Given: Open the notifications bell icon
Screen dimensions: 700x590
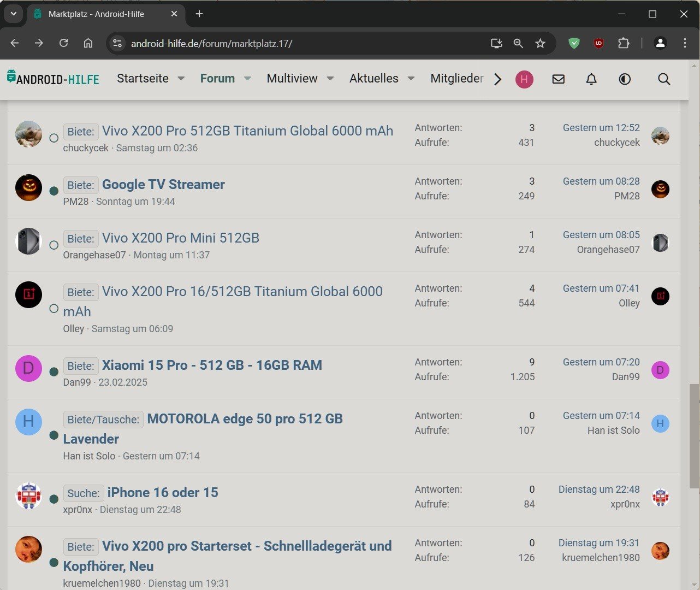Looking at the screenshot, I should 591,79.
